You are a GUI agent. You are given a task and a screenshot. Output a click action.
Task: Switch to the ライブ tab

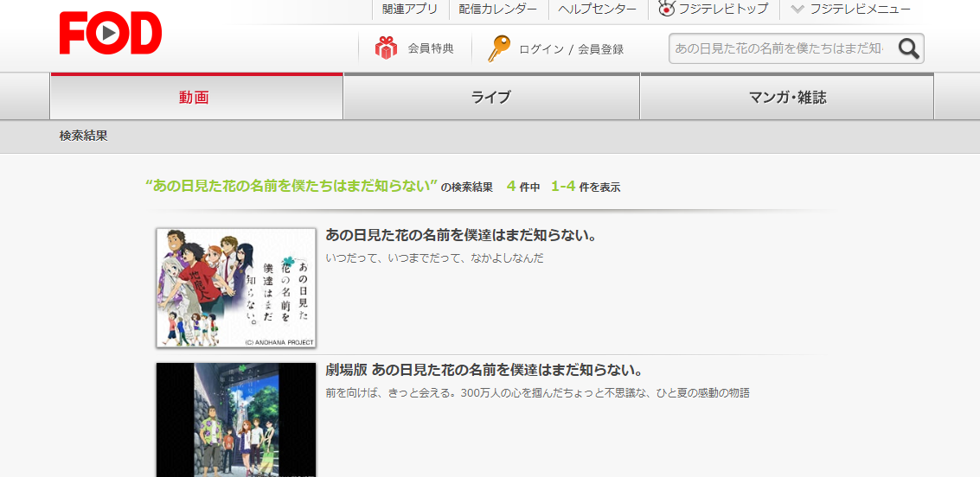(491, 97)
